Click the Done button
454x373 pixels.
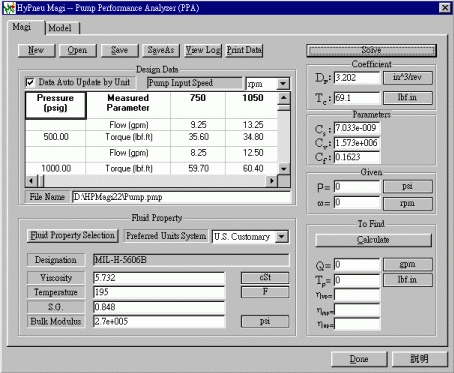point(359,359)
